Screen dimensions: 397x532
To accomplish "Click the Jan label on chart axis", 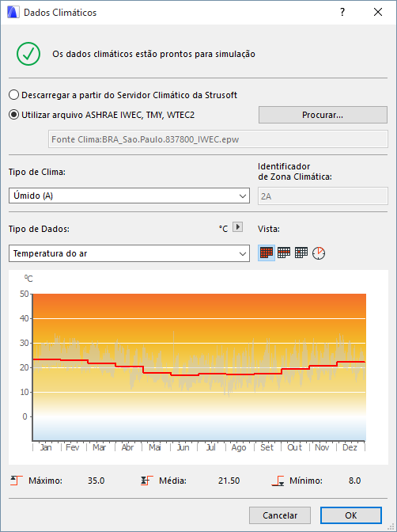I will coord(46,447).
